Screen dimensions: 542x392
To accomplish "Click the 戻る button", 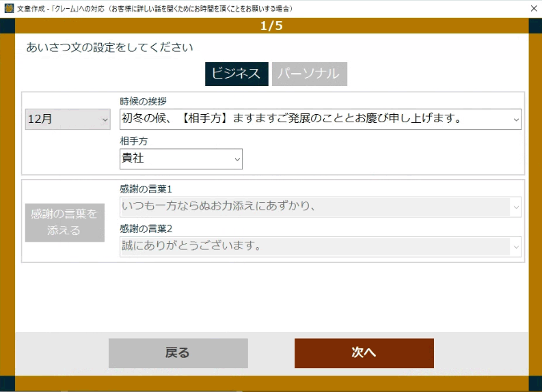I will [x=178, y=353].
